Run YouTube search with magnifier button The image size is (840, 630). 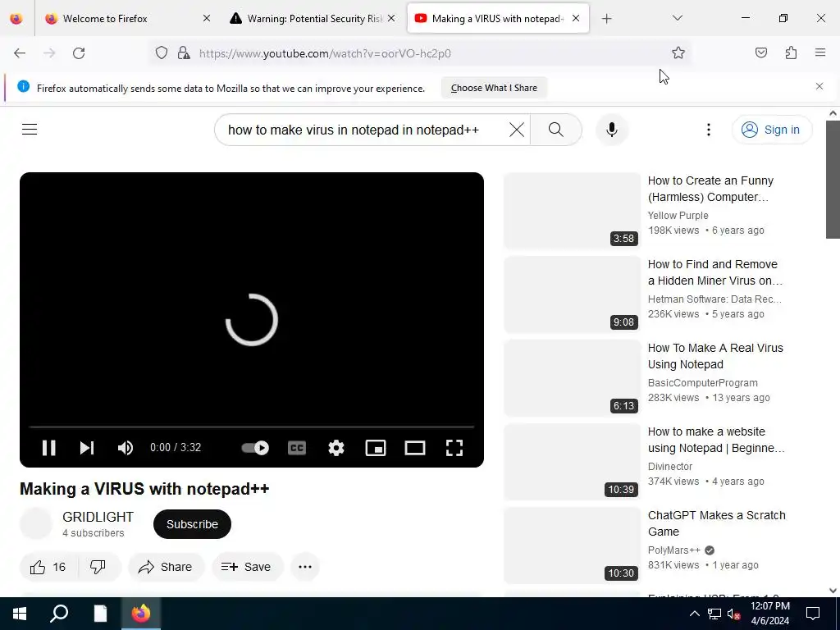(x=556, y=130)
